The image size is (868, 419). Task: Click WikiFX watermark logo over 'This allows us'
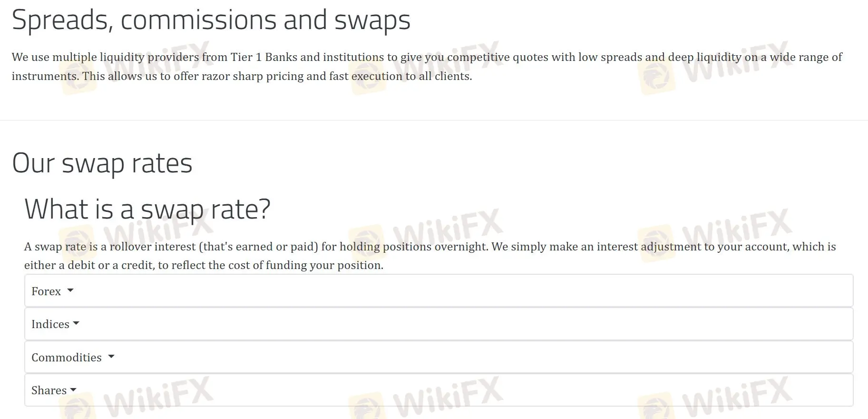[77, 76]
